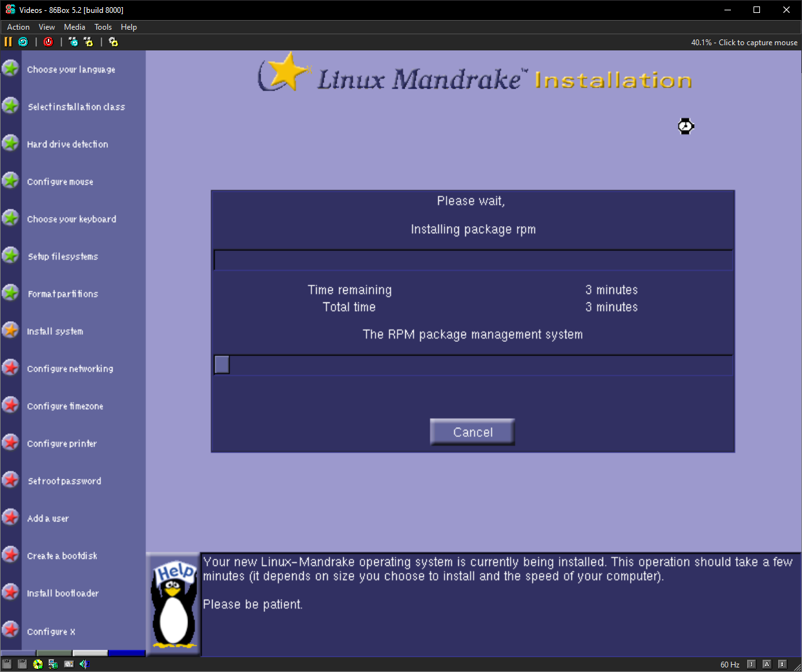Screen dimensions: 802x672
Task: Cancel the package installation
Action: tap(472, 432)
